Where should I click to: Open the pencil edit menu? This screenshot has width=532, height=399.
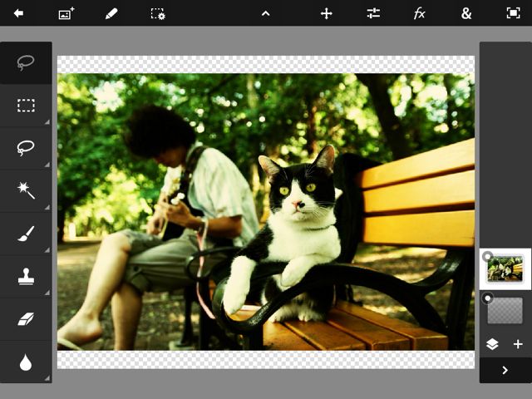click(111, 13)
